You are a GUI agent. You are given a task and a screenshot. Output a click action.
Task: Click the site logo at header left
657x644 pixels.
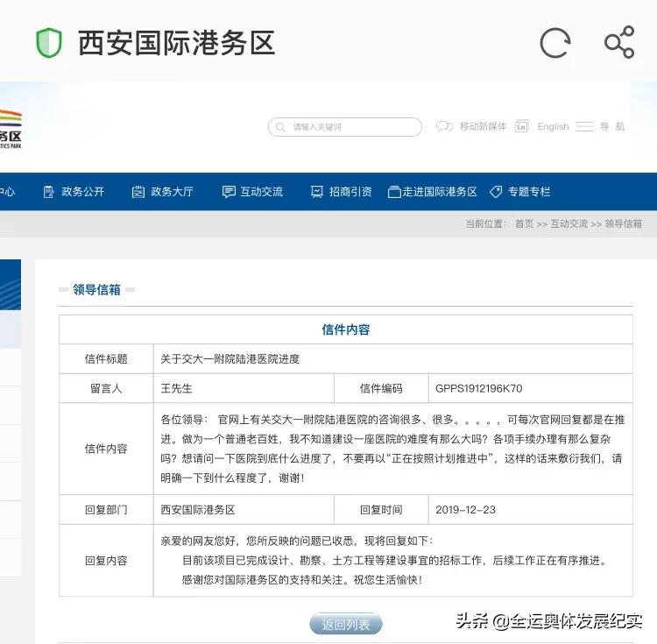coord(11,129)
